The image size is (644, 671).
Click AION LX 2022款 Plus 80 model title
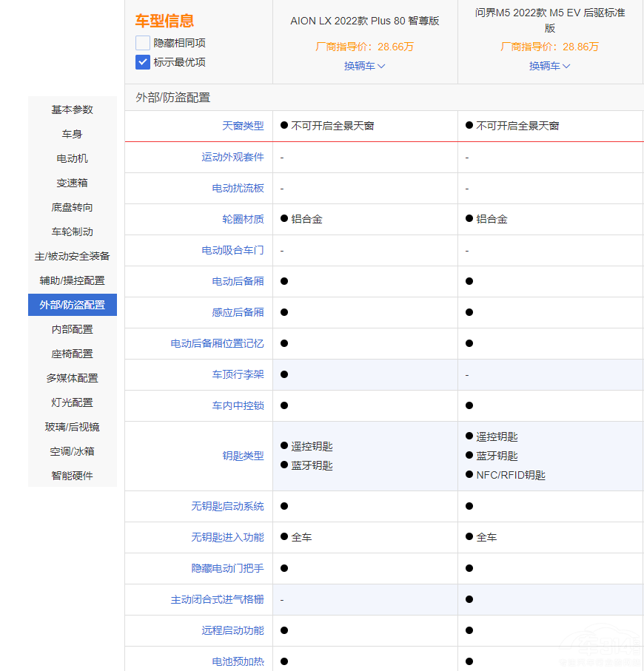[365, 21]
